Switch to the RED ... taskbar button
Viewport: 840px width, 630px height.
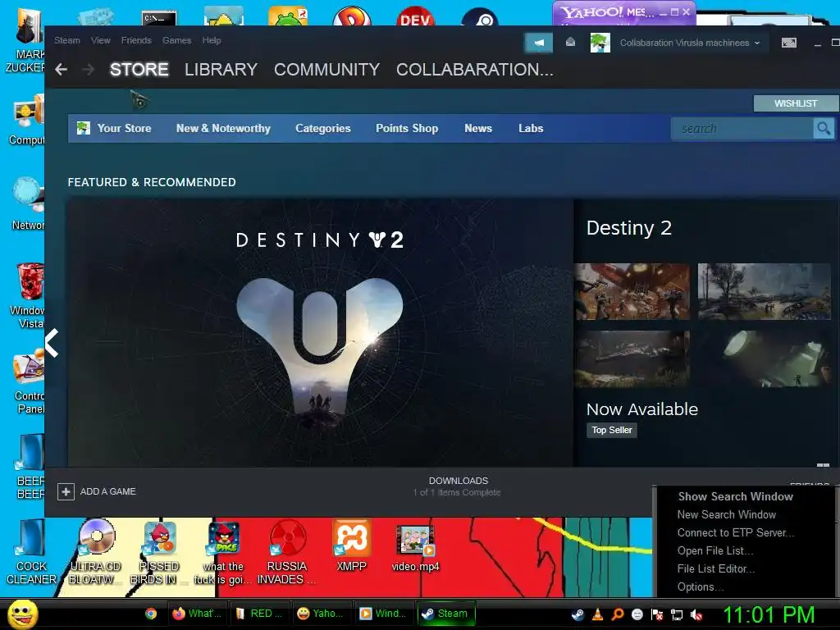[x=259, y=614]
